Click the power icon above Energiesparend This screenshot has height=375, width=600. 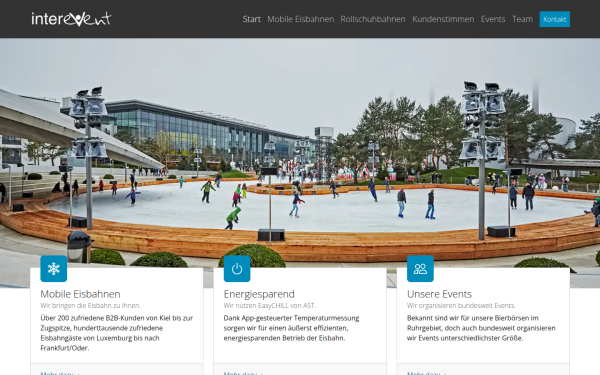[x=237, y=269]
